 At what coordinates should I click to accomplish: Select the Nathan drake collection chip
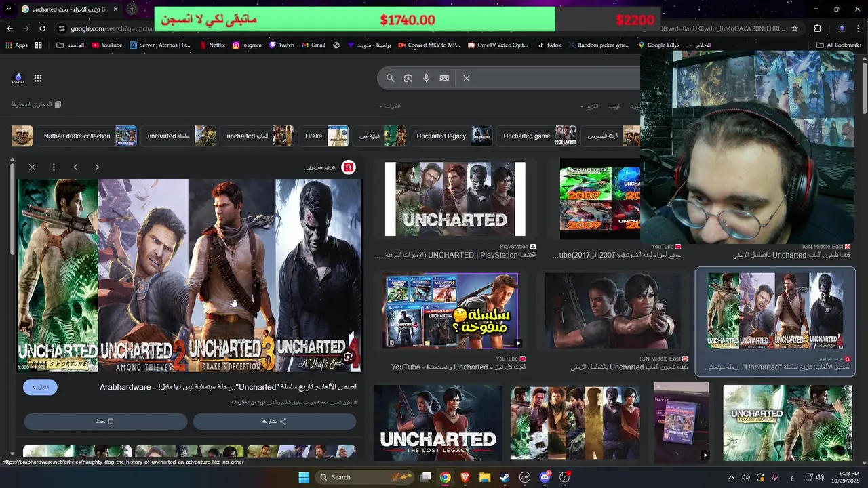coord(89,136)
